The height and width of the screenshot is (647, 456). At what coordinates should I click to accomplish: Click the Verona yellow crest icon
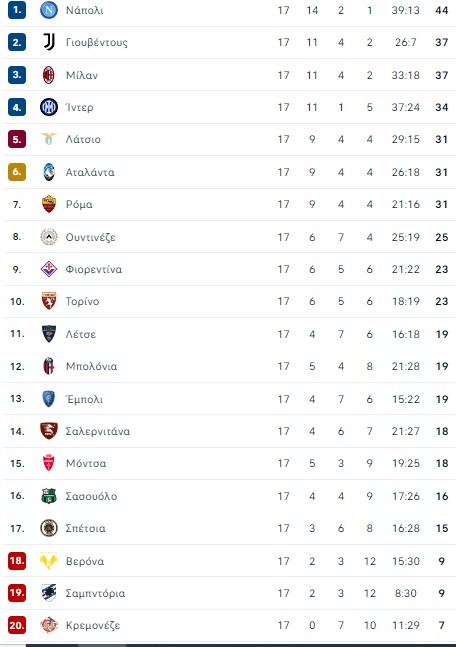[49, 561]
